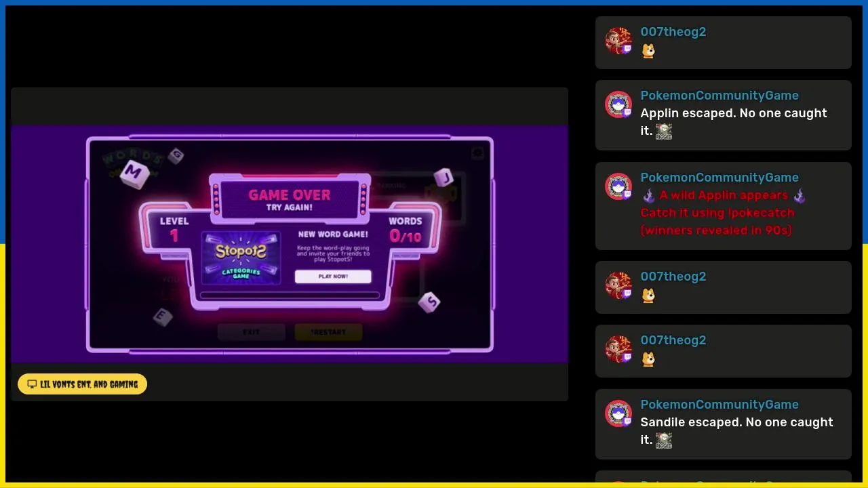
Task: Click the LIL VONTS ENT. AND GAMING label
Action: 82,384
